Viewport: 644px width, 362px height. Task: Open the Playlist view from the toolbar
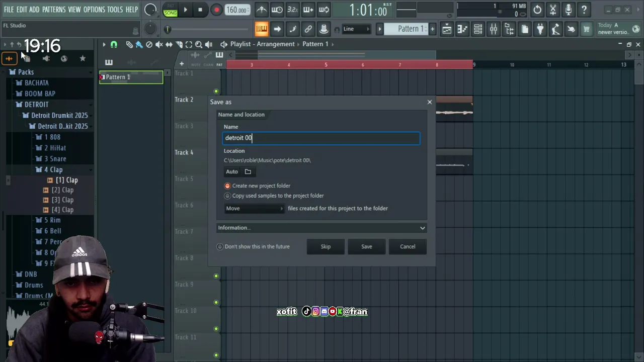447,29
